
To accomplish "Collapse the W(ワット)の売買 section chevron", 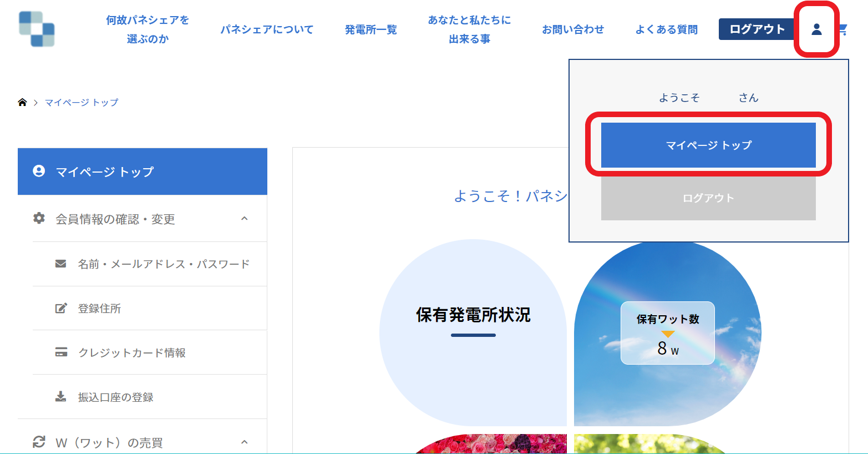I will [x=245, y=442].
